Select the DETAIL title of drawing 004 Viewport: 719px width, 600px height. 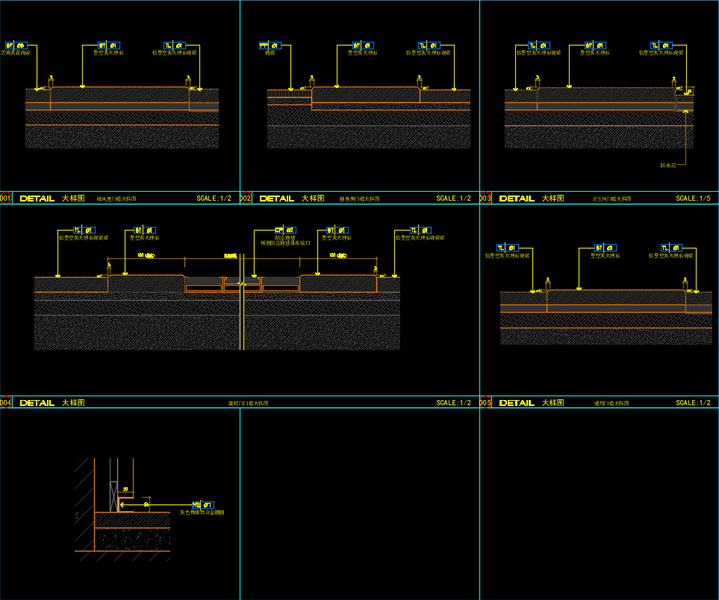[37, 403]
